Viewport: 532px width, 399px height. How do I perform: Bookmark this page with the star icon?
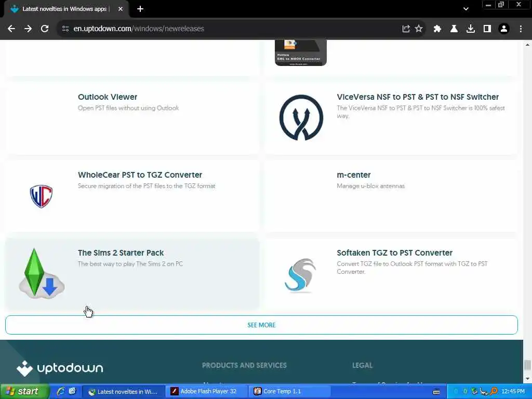coord(419,29)
